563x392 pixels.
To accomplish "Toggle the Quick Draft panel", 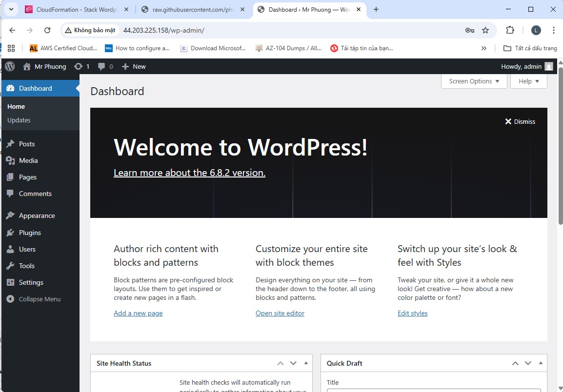I will (541, 363).
